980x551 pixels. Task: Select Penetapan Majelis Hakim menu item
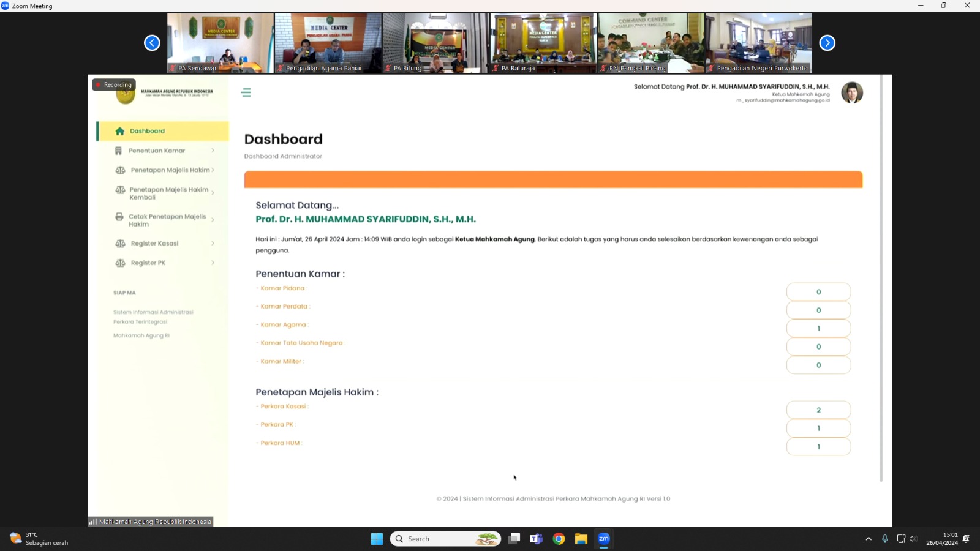170,170
